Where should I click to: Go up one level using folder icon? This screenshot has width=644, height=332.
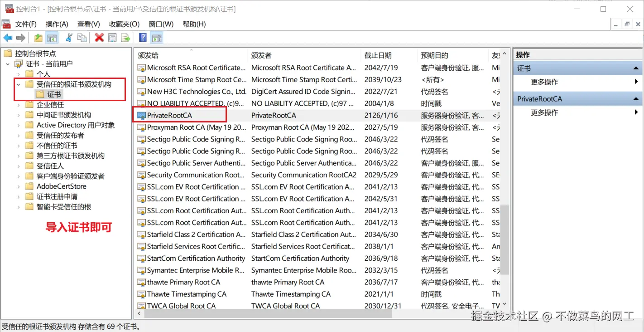38,38
